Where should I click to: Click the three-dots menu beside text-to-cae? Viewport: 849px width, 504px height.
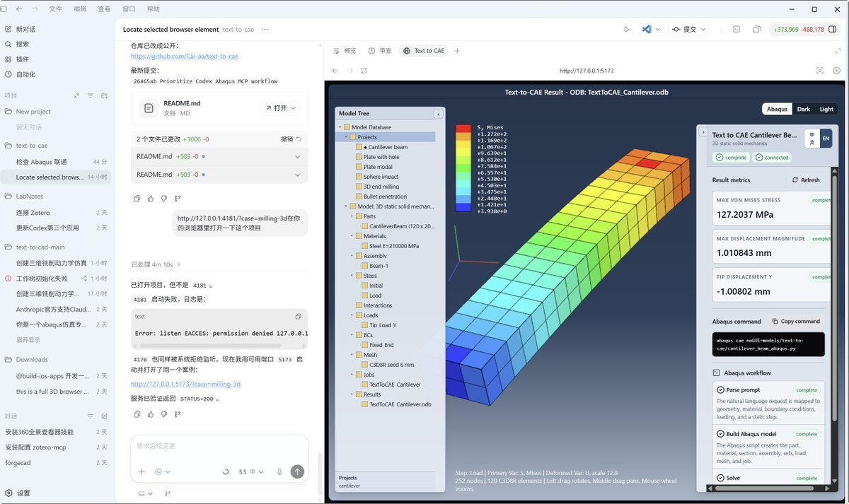pos(265,29)
